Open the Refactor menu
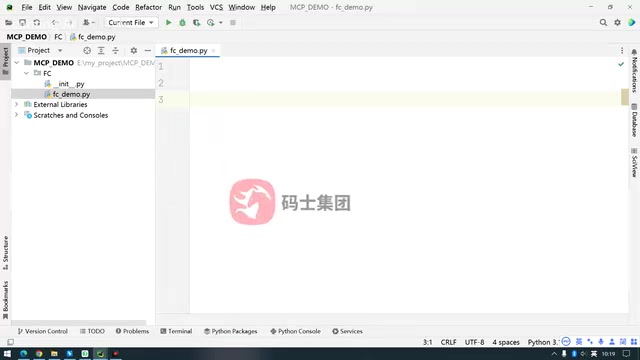Image resolution: width=640 pixels, height=360 pixels. point(149,7)
